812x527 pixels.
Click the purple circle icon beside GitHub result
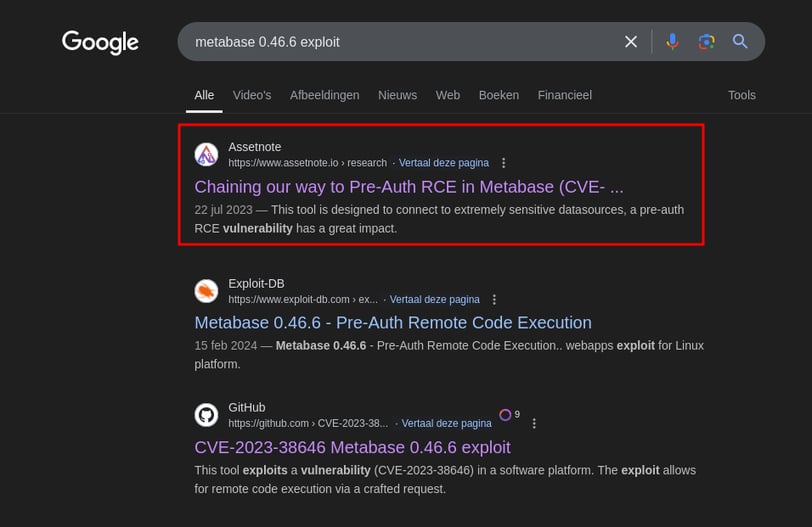(x=505, y=415)
